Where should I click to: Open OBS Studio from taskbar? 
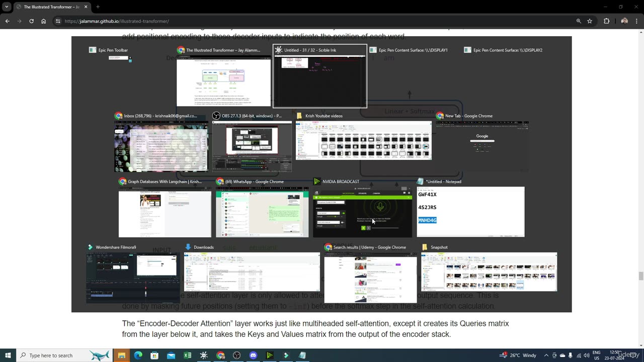236,355
